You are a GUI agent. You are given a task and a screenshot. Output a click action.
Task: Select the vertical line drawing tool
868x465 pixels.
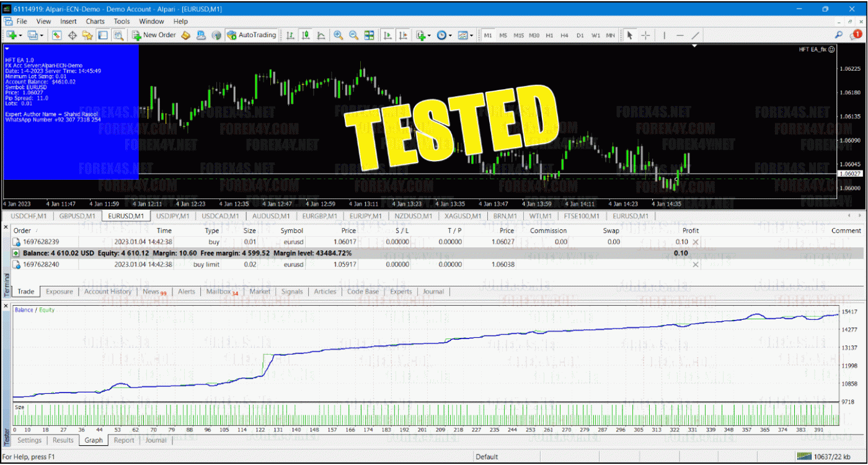coord(665,35)
